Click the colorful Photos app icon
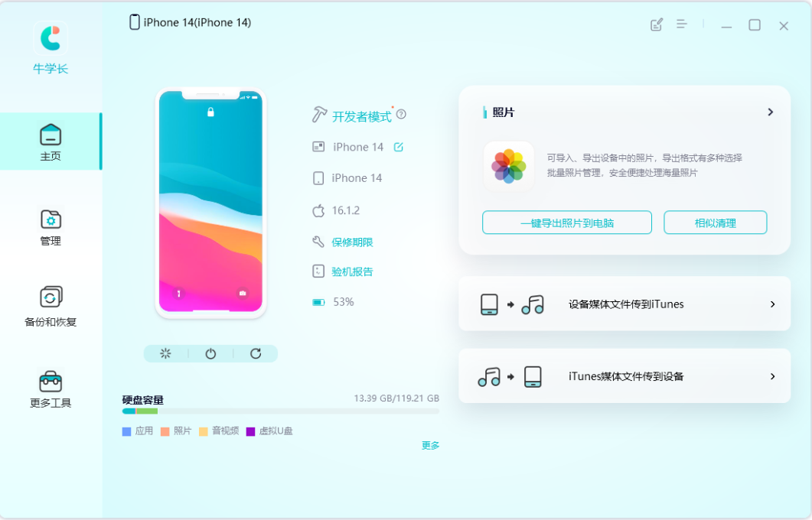The image size is (812, 520). [508, 167]
